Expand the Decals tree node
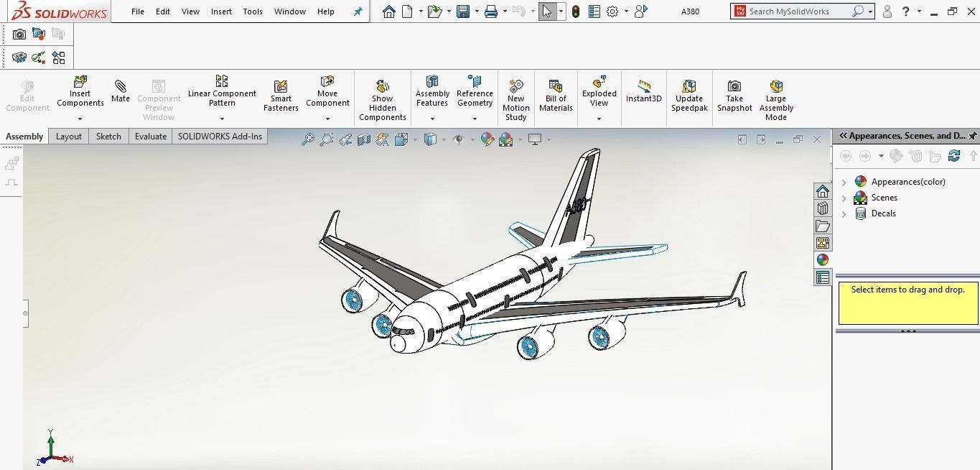 point(844,214)
